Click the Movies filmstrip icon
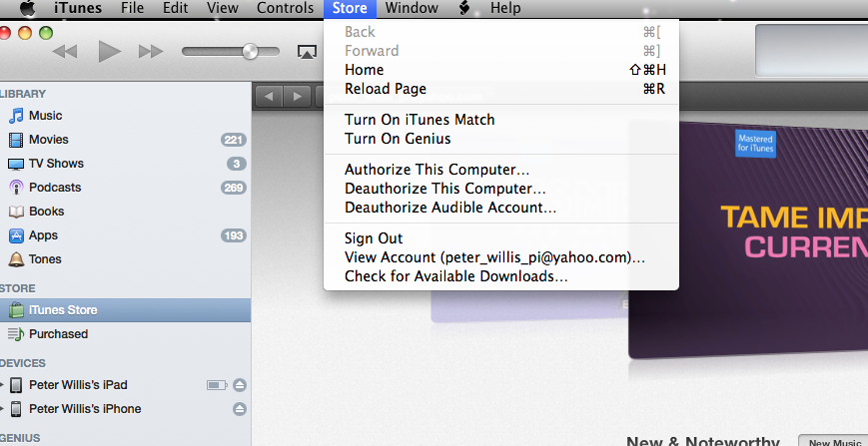The width and height of the screenshot is (868, 446). [16, 140]
